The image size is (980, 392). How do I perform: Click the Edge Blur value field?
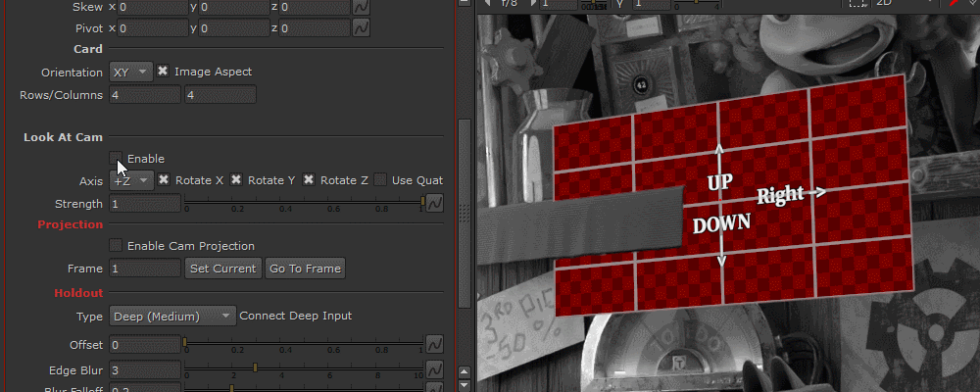pos(145,370)
